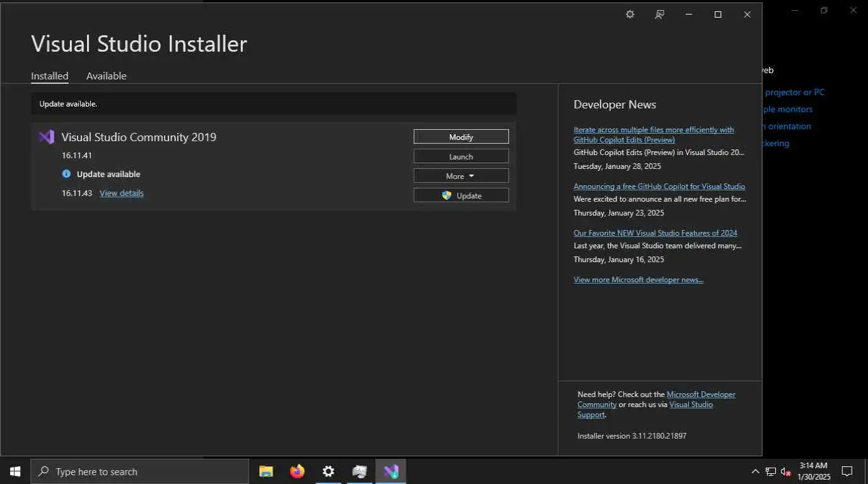
Task: Switch to the Installed tab
Action: (50, 76)
